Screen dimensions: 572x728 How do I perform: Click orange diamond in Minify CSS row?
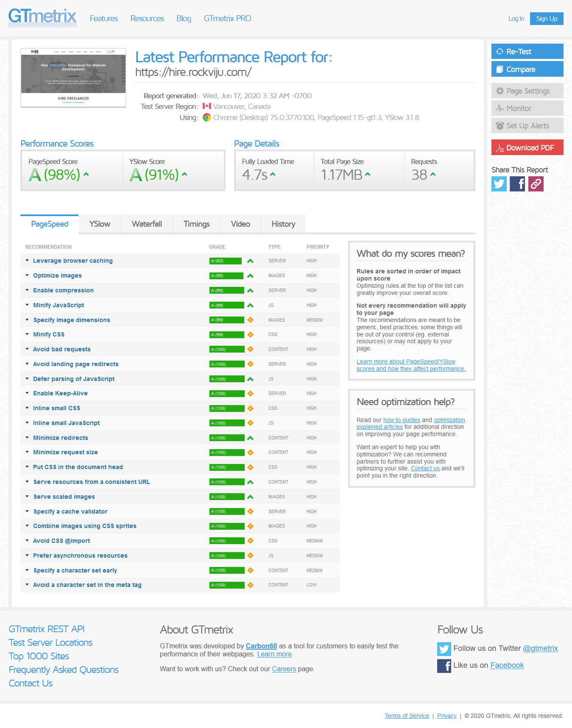pos(250,335)
